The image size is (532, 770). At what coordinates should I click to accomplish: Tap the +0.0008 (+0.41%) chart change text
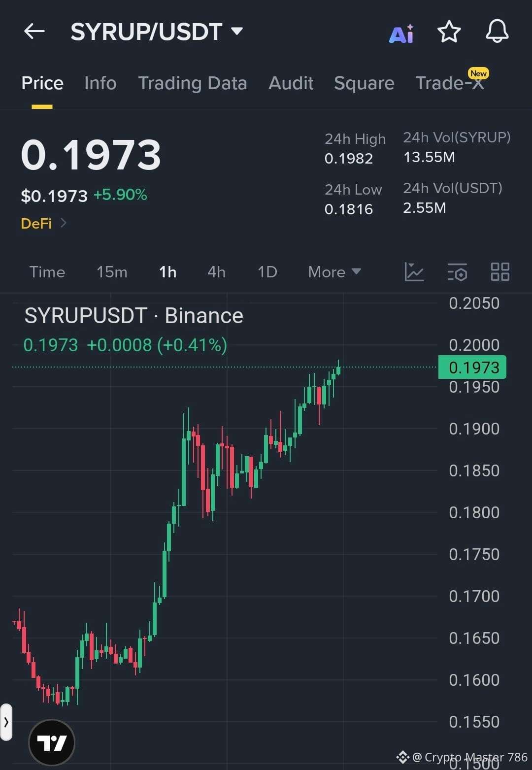click(157, 345)
